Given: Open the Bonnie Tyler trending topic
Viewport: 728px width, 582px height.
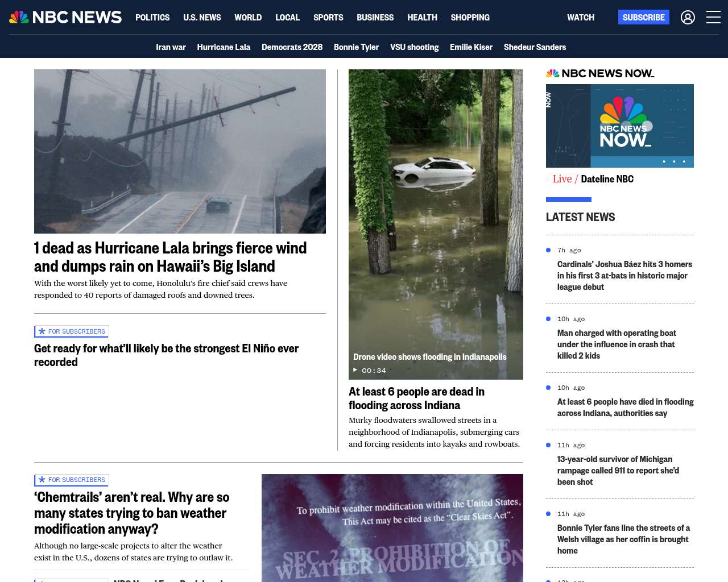Looking at the screenshot, I should 356,47.
